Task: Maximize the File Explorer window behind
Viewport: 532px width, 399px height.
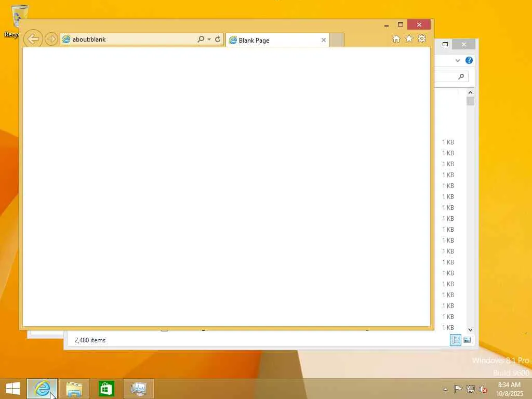Action: pos(445,44)
